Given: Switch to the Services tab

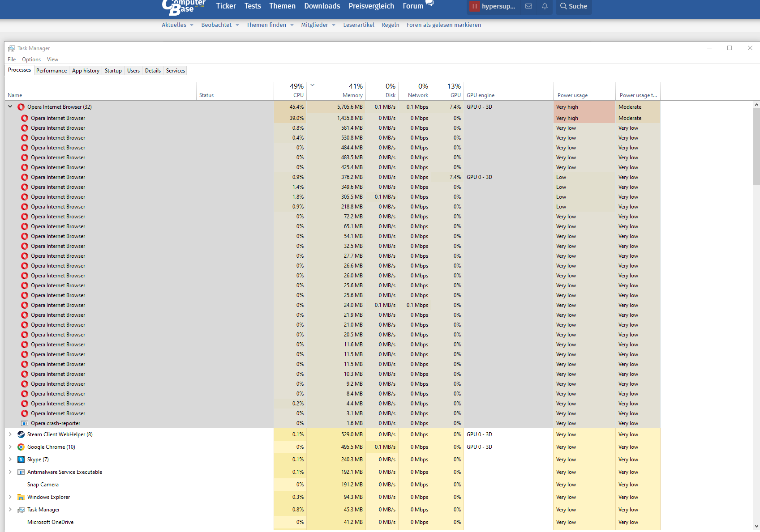Looking at the screenshot, I should 176,71.
